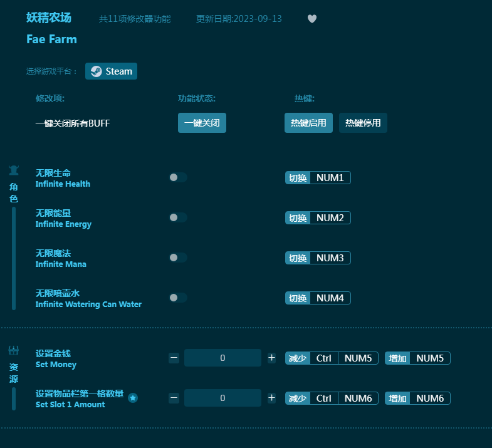The width and height of the screenshot is (492, 448).
Task: Click NUM6 in Slot 1 decrease hotkey
Action: [358, 398]
